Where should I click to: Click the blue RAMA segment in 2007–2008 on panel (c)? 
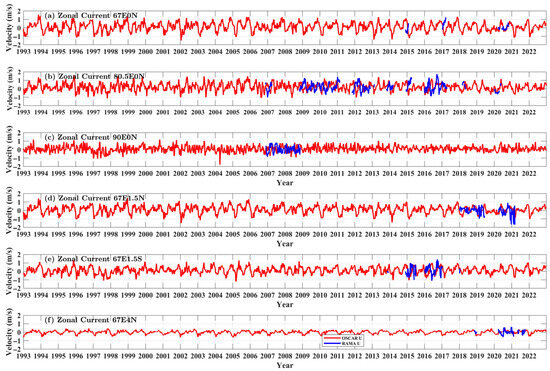click(x=283, y=149)
